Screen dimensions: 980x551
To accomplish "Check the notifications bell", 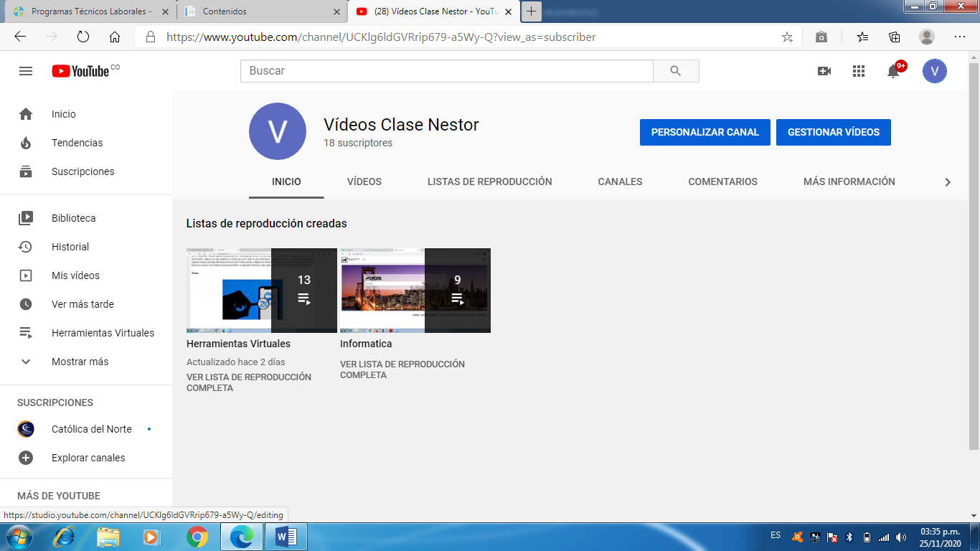I will [x=893, y=71].
